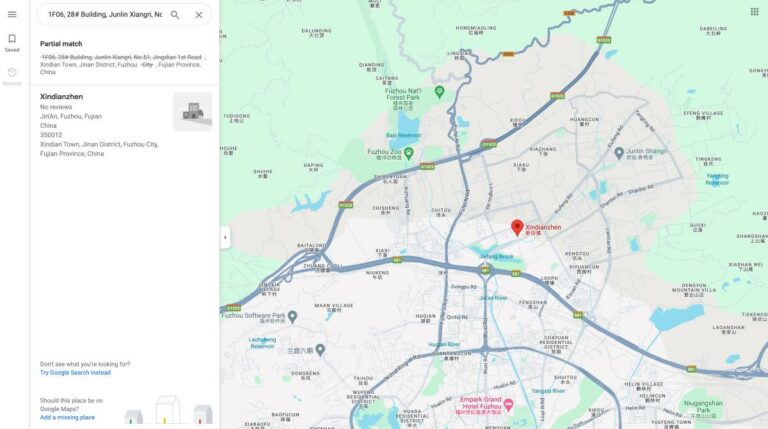Screen dimensions: 768x429
Task: Click the red Xindianzhen map pin
Action: pyautogui.click(x=517, y=228)
